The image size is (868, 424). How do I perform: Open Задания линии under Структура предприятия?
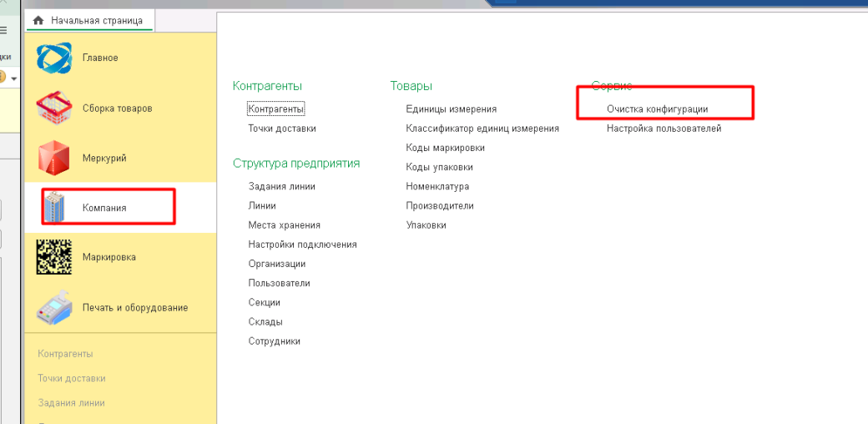282,186
